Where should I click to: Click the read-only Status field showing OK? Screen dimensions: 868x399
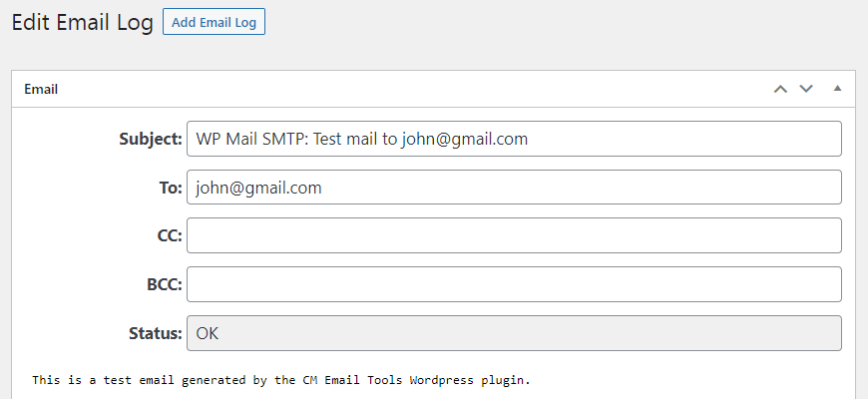click(514, 333)
